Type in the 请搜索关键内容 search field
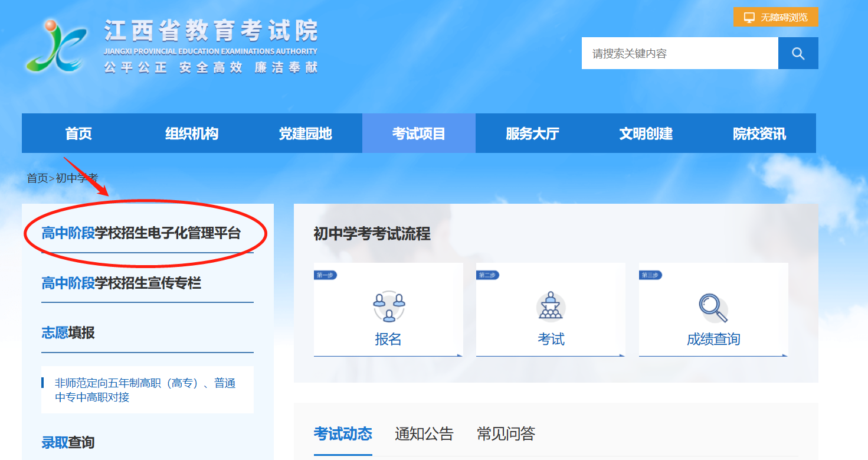868x460 pixels. click(x=679, y=54)
